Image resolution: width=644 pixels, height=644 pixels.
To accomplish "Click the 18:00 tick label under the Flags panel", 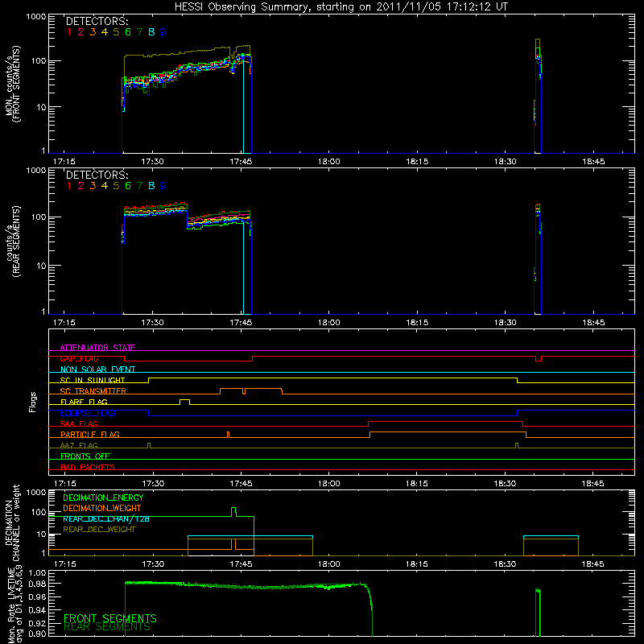I will pos(329,484).
